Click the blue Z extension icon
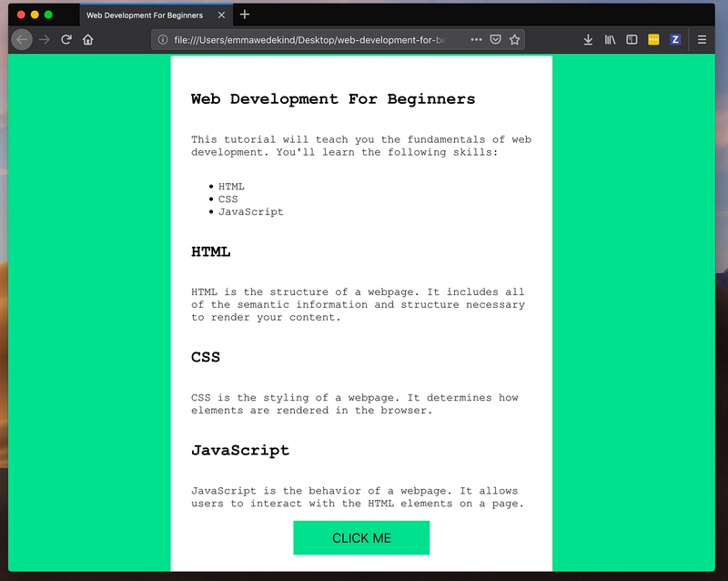This screenshot has height=581, width=728. (675, 39)
